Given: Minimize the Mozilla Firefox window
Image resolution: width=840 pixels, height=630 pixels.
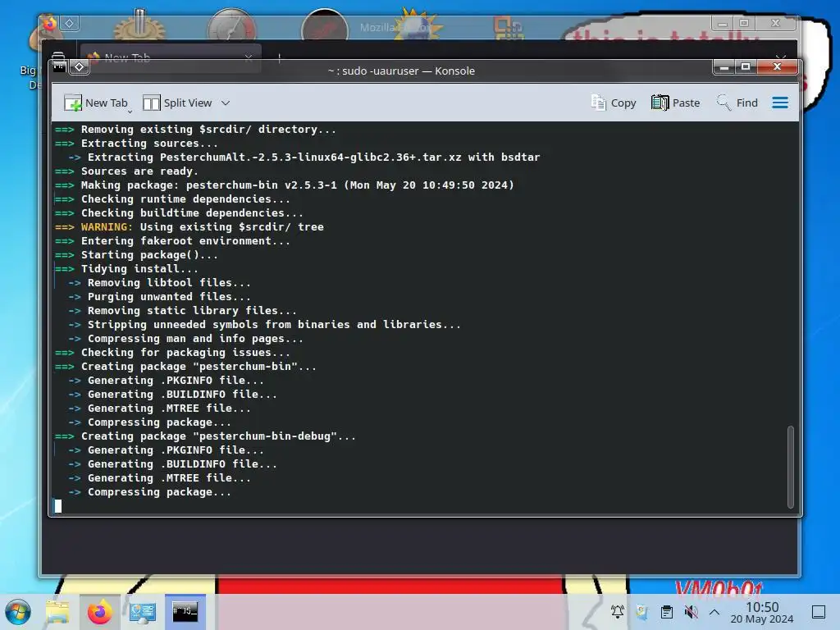Looking at the screenshot, I should pyautogui.click(x=722, y=24).
